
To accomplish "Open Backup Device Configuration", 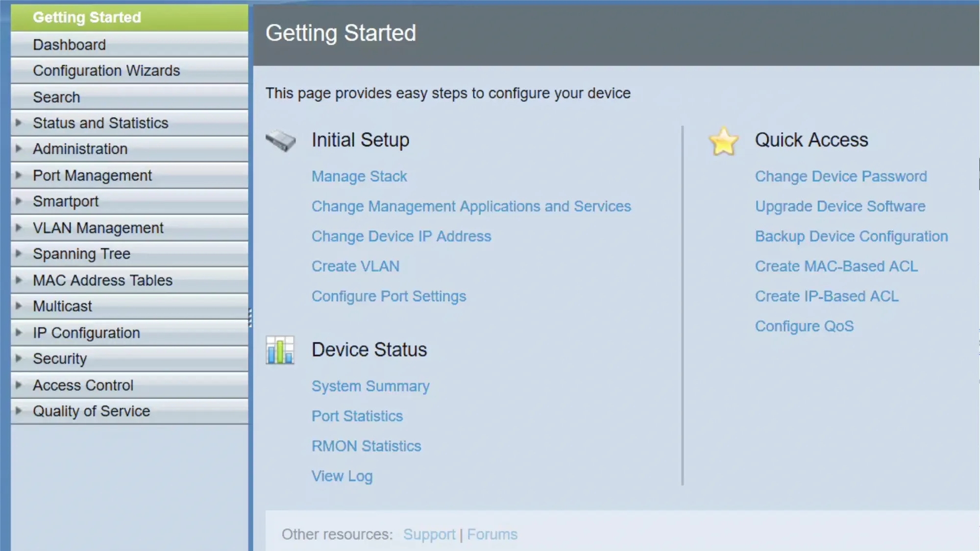I will [x=852, y=236].
